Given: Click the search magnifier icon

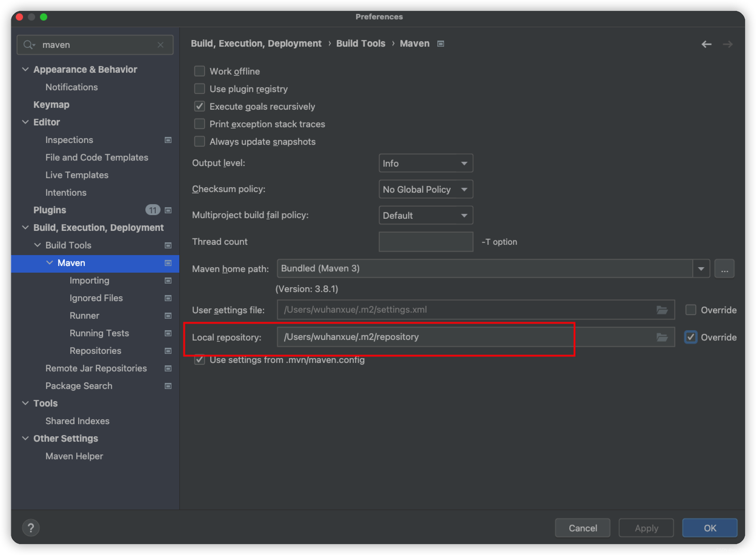Looking at the screenshot, I should point(28,45).
